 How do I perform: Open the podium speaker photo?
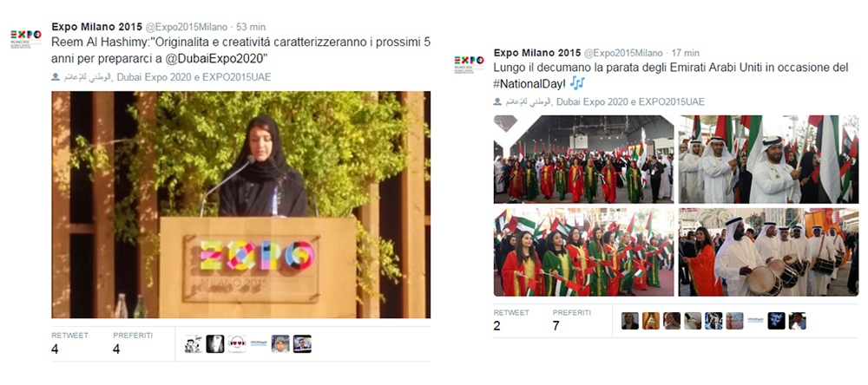pos(240,205)
